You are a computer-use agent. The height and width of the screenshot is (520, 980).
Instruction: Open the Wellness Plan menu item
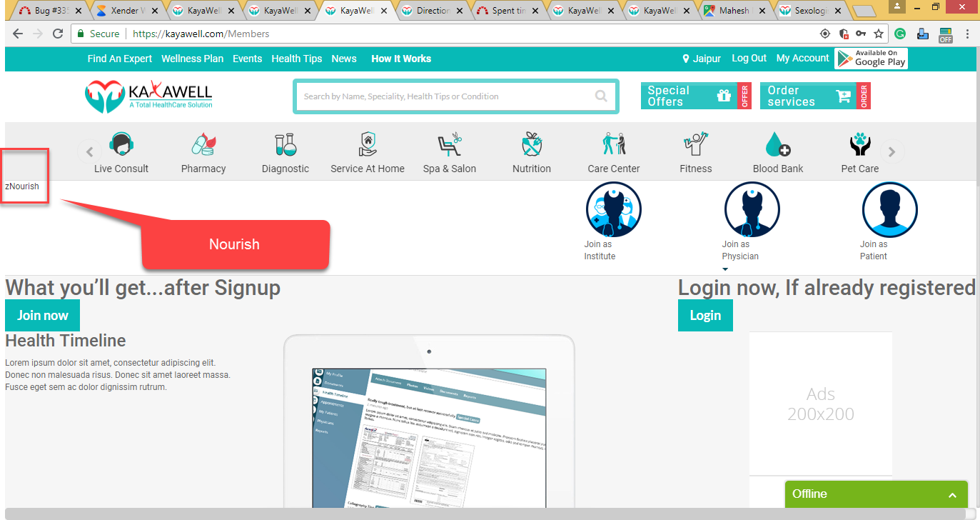(192, 59)
